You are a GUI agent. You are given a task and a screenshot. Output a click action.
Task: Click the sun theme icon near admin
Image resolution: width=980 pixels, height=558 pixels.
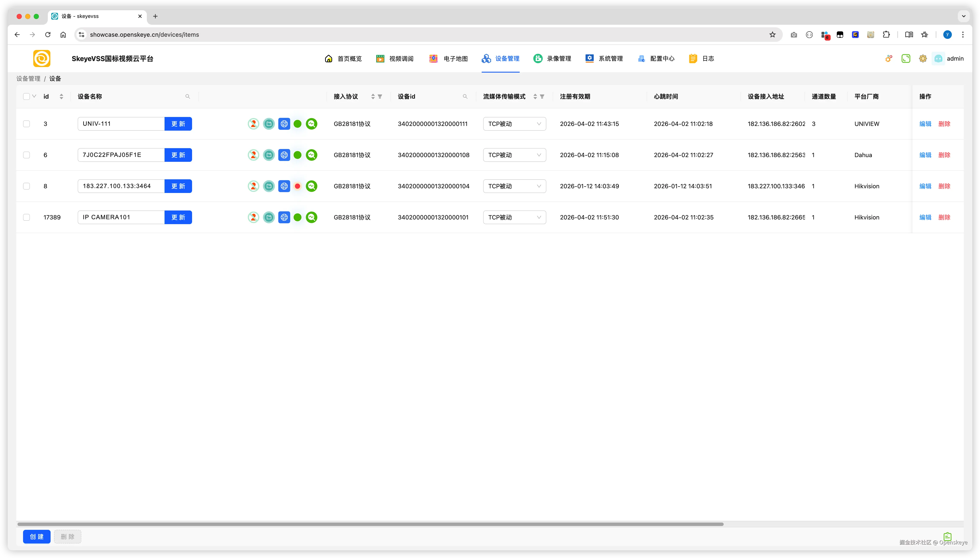click(923, 59)
